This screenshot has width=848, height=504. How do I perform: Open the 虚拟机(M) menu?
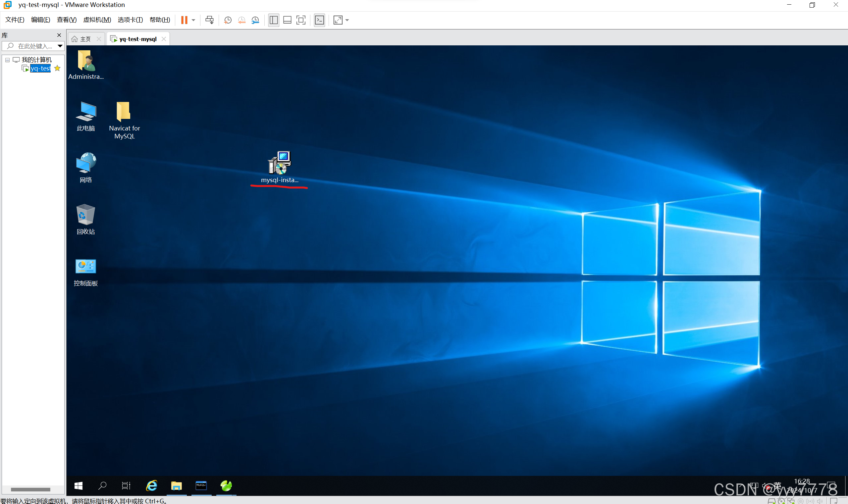point(97,20)
